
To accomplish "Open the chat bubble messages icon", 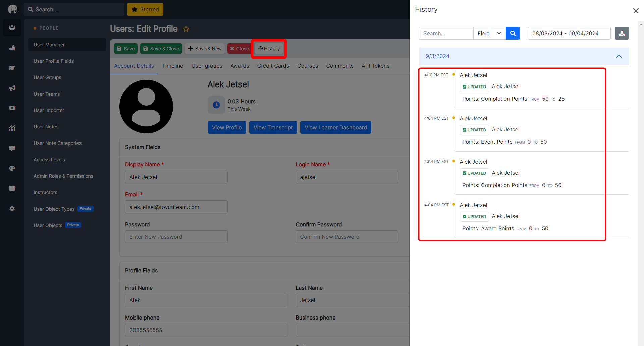I will tap(12, 148).
